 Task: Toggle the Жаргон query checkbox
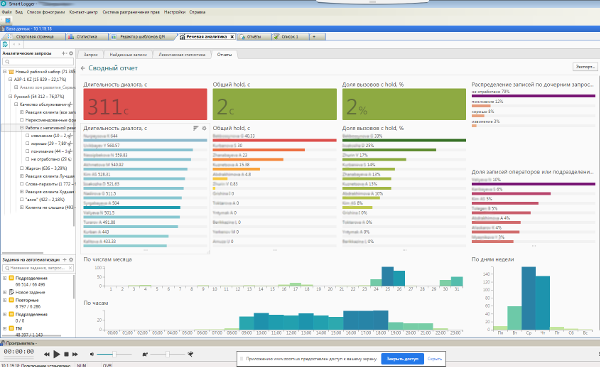coord(22,168)
